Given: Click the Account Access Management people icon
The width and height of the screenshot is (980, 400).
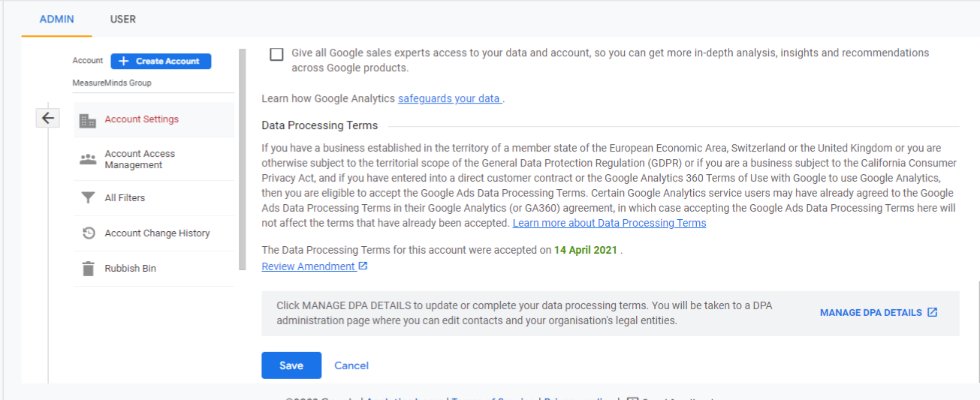Looking at the screenshot, I should tap(88, 159).
